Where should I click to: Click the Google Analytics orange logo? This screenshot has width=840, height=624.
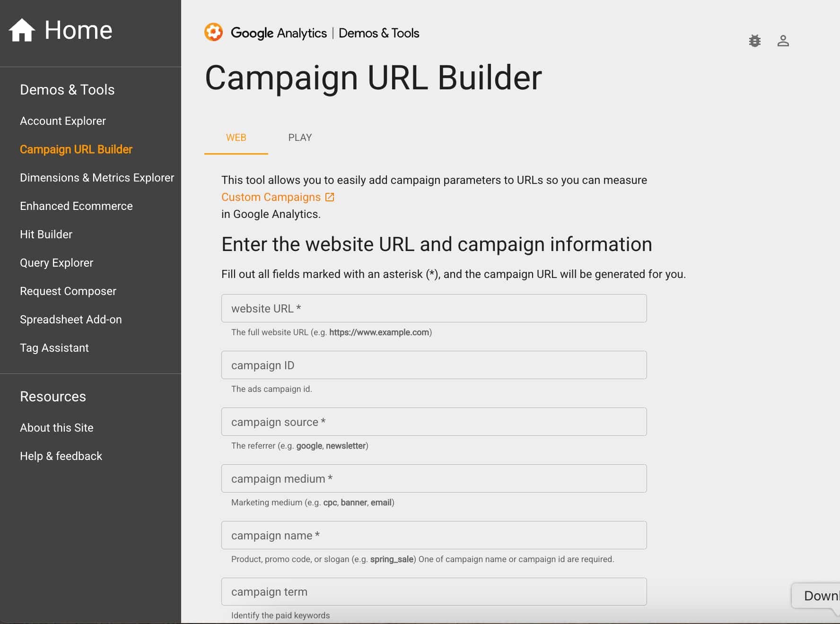(x=213, y=33)
